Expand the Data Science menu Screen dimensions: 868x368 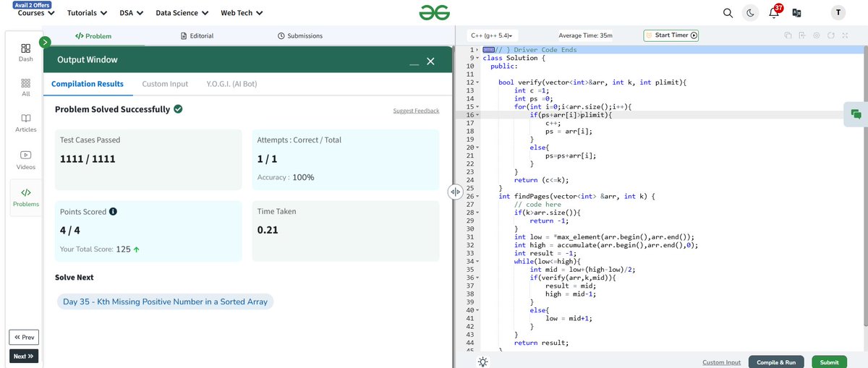182,13
